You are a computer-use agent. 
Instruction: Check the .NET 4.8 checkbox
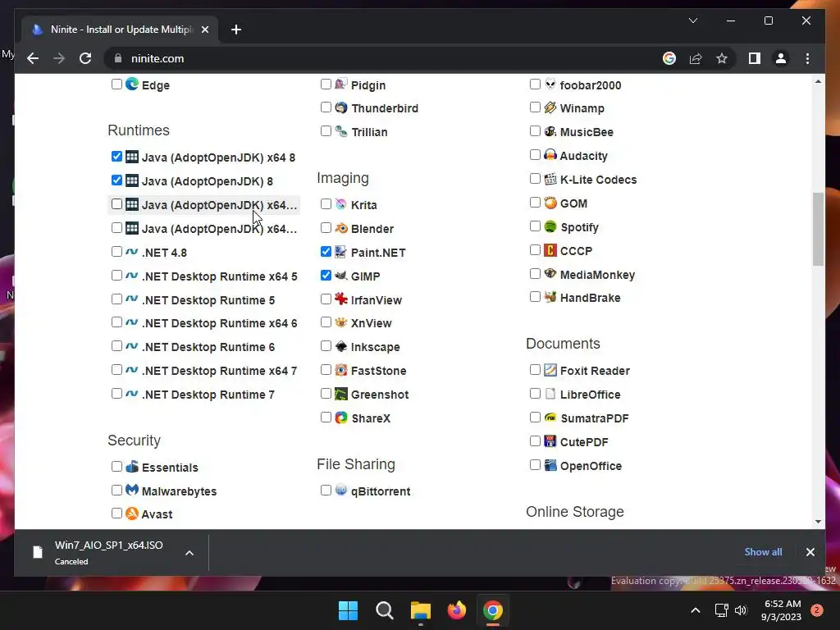point(116,251)
